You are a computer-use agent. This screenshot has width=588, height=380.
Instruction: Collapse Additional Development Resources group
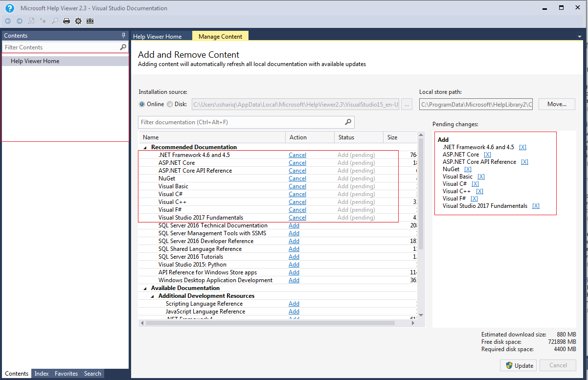click(152, 296)
